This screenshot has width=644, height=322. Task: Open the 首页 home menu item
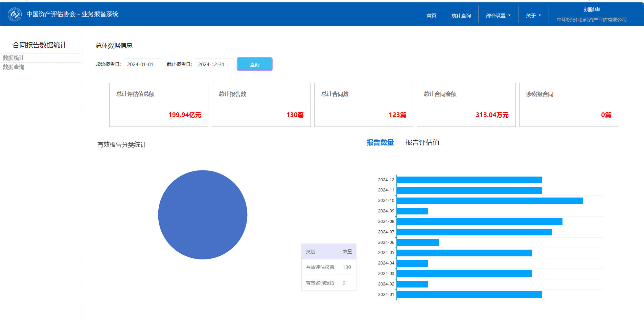coord(431,16)
